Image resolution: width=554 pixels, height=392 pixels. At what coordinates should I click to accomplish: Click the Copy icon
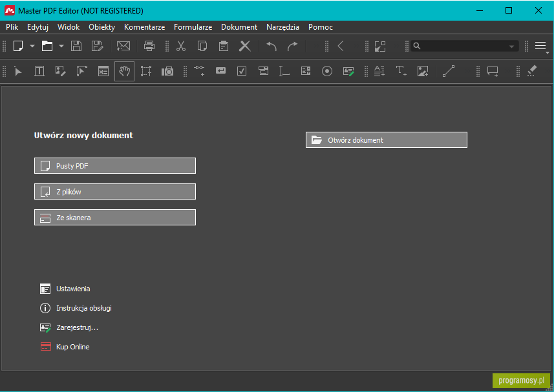(x=202, y=46)
